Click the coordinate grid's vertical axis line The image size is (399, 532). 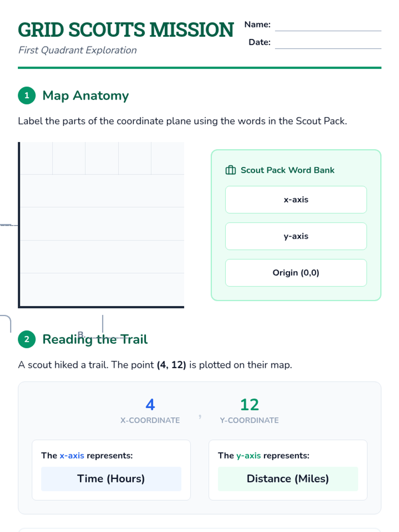19,224
